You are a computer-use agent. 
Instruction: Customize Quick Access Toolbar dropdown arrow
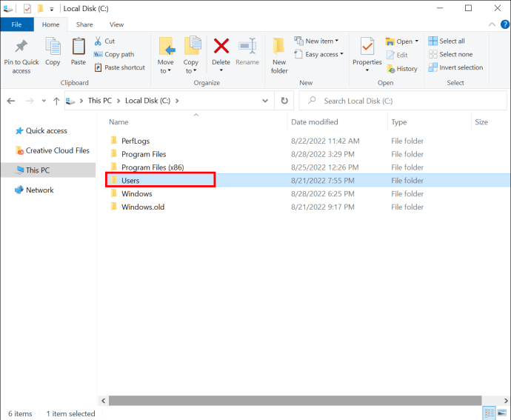52,9
